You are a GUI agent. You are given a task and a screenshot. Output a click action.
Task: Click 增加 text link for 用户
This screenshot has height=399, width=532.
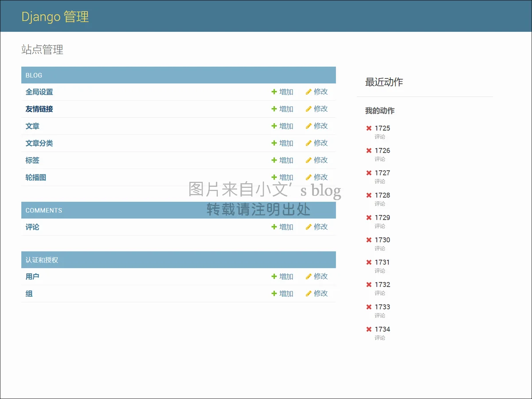tap(286, 276)
